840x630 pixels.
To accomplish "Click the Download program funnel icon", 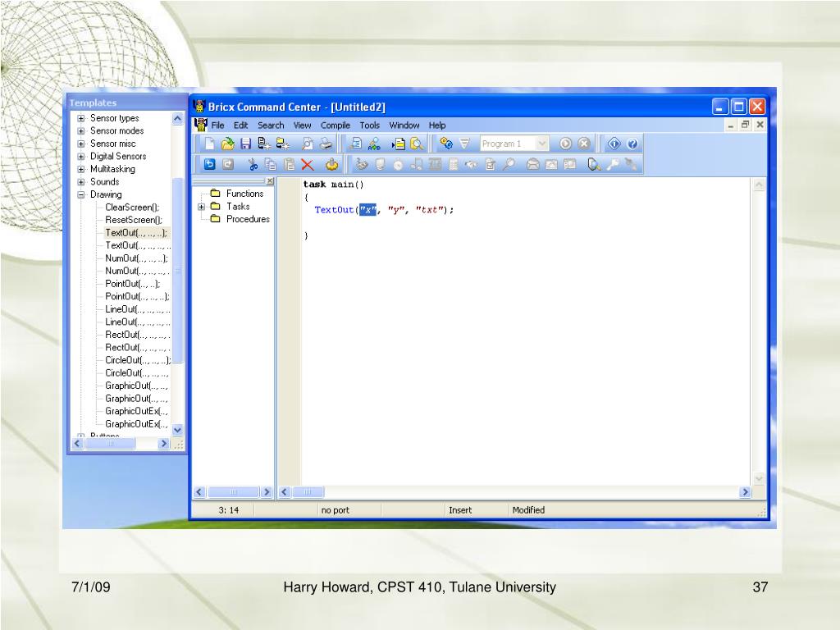I will coord(464,144).
